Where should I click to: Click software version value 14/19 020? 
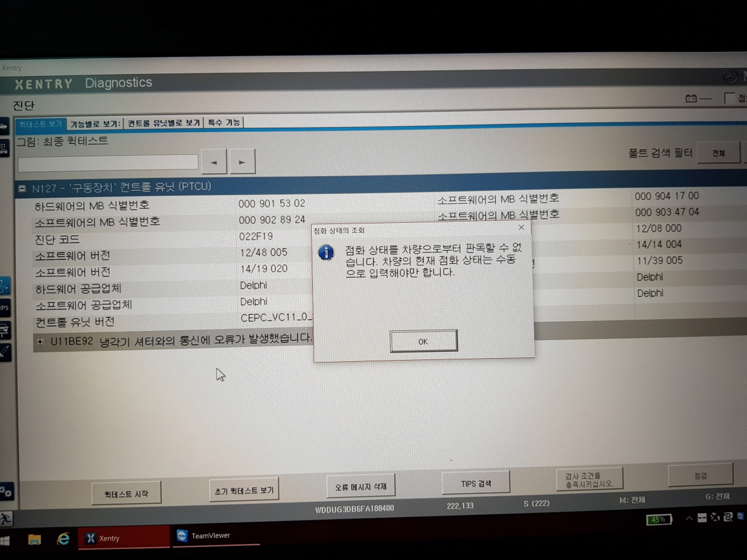[264, 269]
